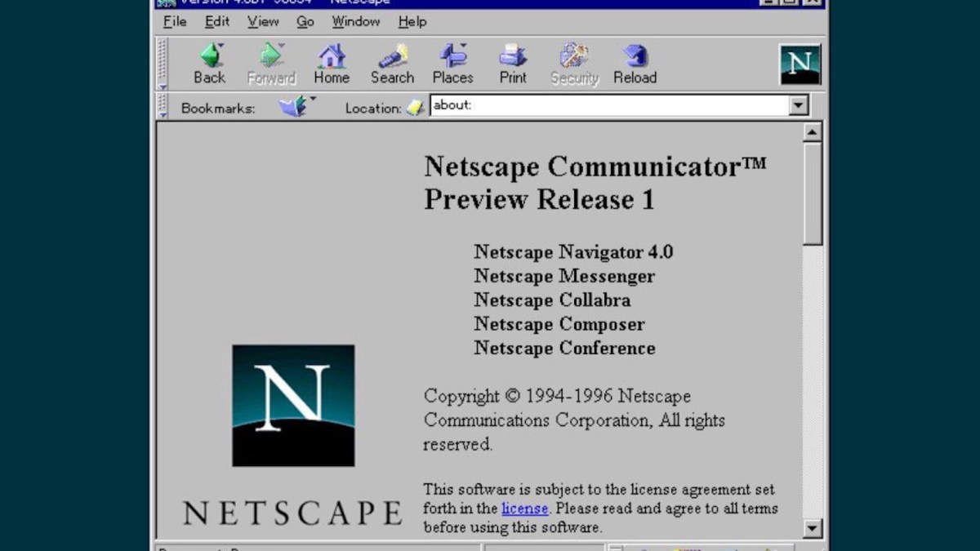This screenshot has height=551, width=980.
Task: Click the Back toolbar button
Action: point(209,64)
